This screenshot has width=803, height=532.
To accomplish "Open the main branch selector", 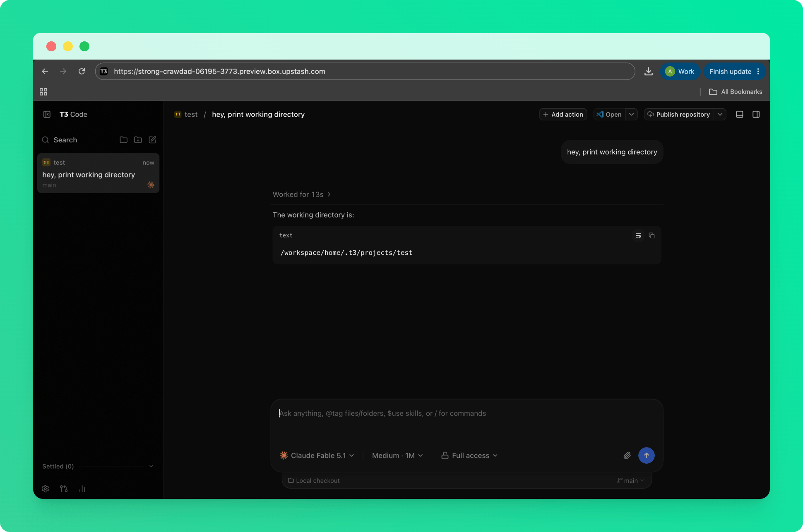I will 630,480.
